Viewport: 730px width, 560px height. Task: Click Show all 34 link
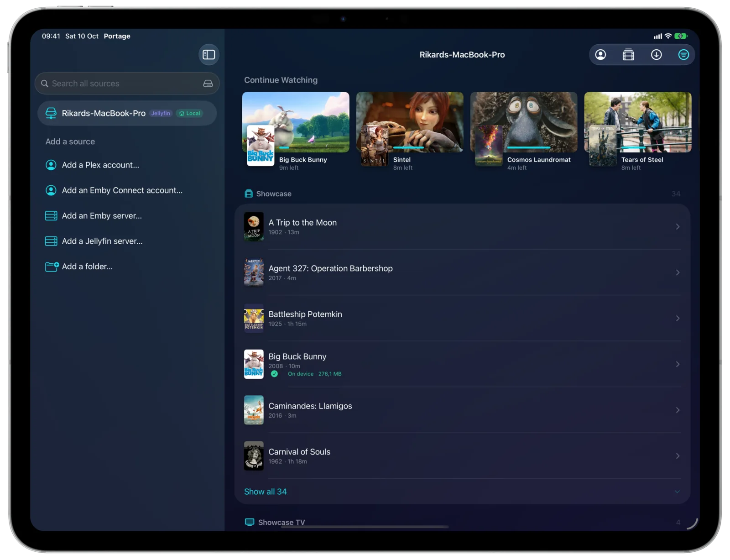point(266,492)
